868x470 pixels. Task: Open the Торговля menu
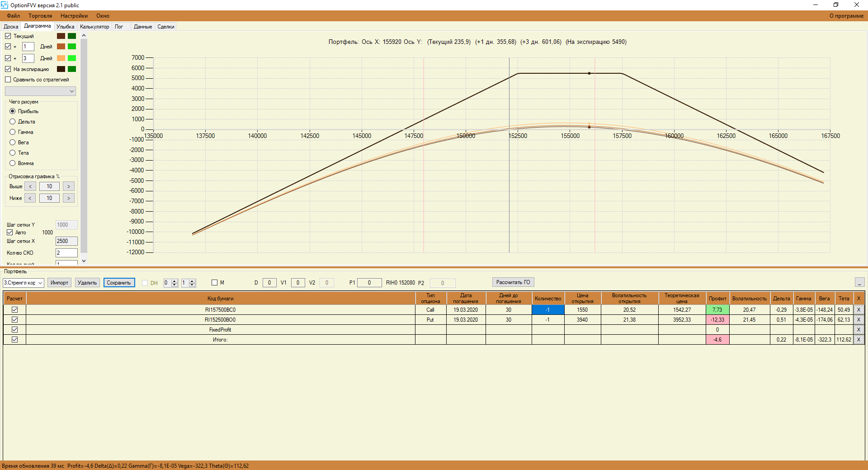(40, 16)
